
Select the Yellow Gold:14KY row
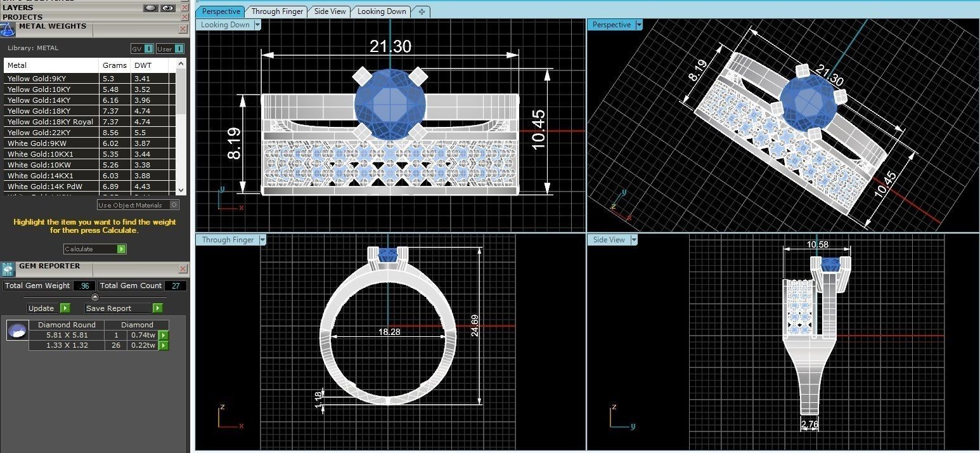coord(88,100)
